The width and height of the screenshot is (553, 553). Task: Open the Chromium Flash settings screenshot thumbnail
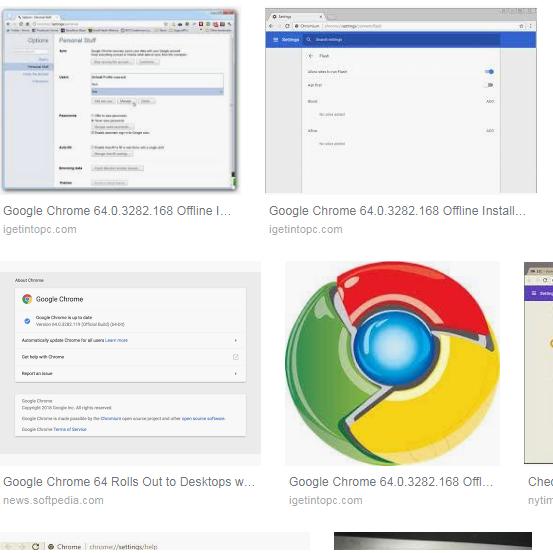pos(401,100)
